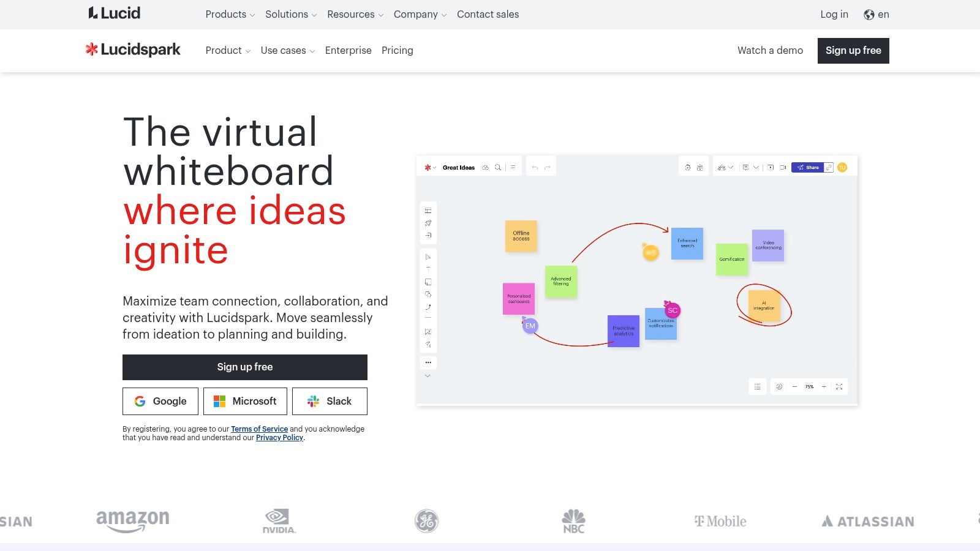The image size is (980, 551).
Task: Click the globe language icon
Action: (869, 15)
